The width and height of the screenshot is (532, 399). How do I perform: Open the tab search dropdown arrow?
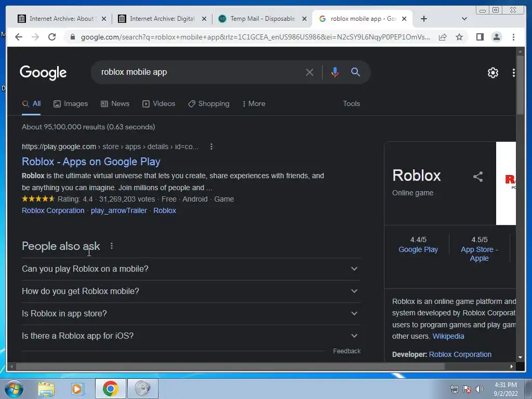point(464,19)
